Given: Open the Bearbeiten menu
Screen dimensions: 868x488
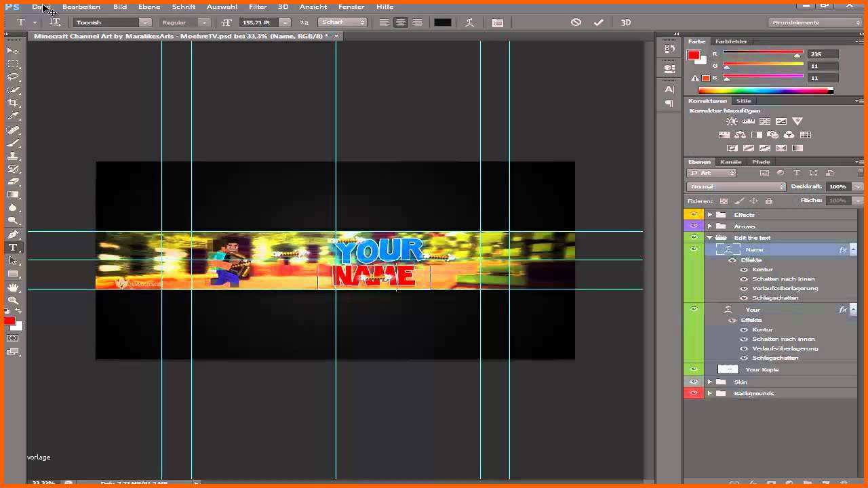Looking at the screenshot, I should (81, 7).
